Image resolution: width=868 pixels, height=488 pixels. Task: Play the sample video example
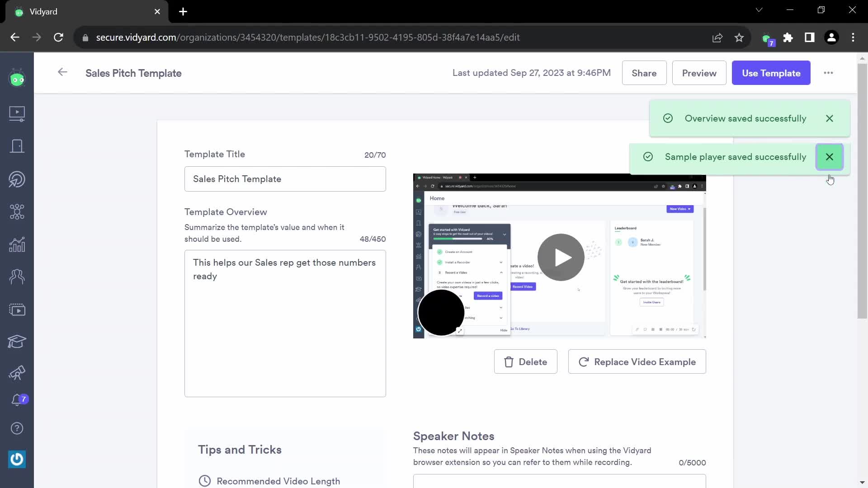click(x=560, y=257)
